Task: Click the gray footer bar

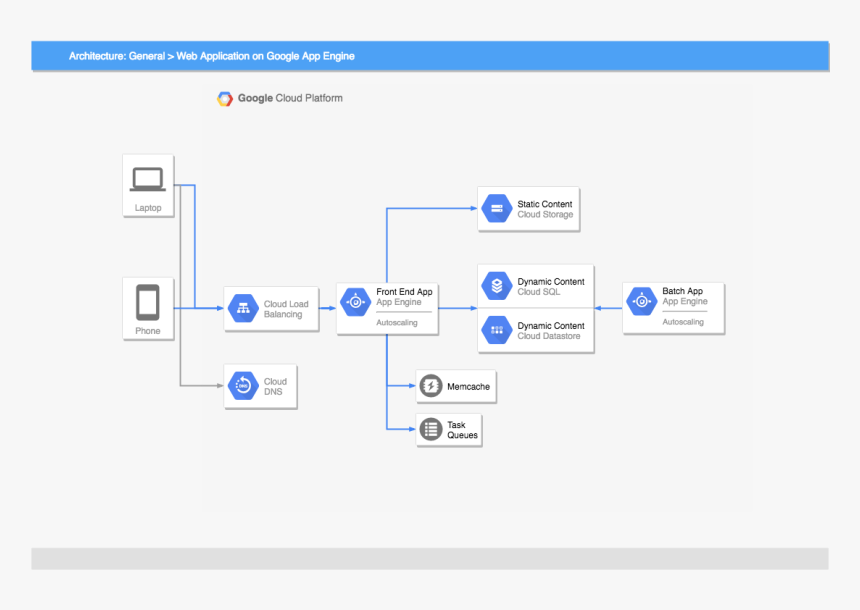Action: click(430, 558)
